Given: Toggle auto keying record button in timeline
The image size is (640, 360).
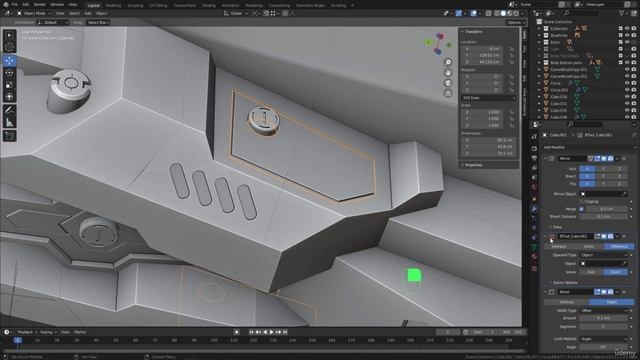Looking at the screenshot, I should click(x=236, y=332).
